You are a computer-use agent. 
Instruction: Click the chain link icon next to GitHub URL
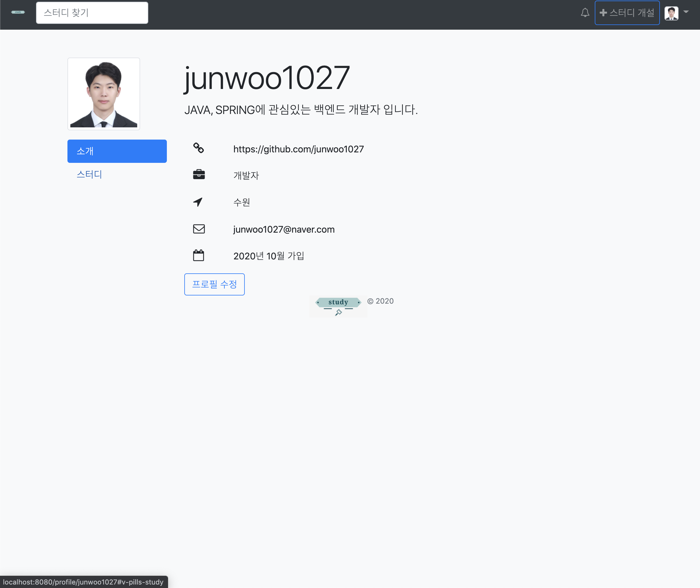click(199, 148)
